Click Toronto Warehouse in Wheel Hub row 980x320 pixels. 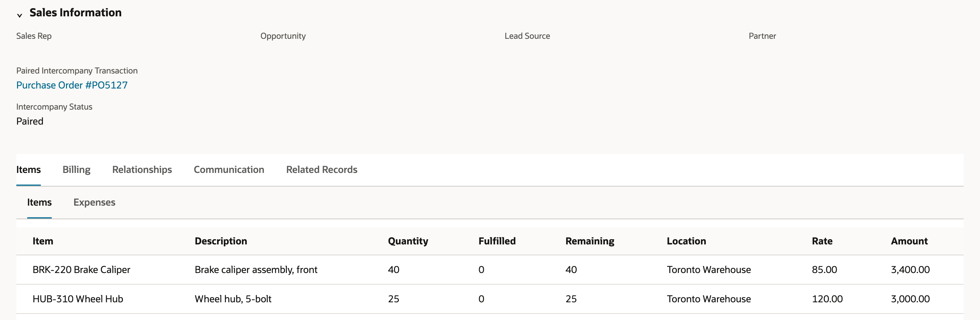click(x=709, y=299)
